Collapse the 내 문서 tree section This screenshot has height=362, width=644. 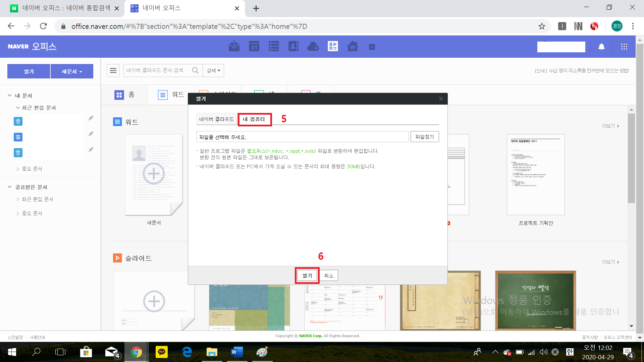tap(10, 96)
